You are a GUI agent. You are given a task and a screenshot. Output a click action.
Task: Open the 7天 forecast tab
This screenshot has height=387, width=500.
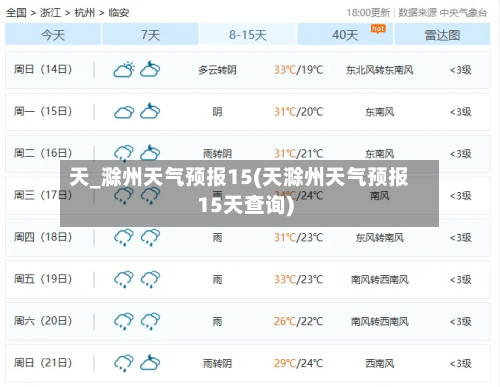(x=150, y=34)
